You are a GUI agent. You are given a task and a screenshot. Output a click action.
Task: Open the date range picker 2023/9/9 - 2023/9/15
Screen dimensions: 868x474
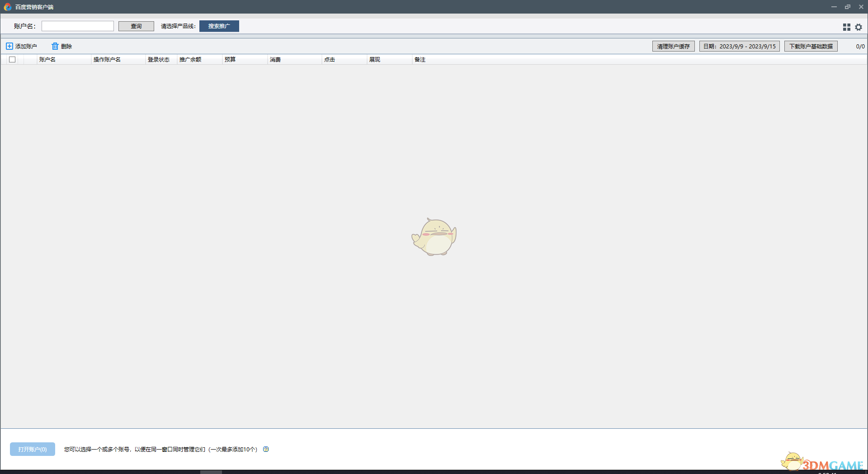(x=739, y=46)
